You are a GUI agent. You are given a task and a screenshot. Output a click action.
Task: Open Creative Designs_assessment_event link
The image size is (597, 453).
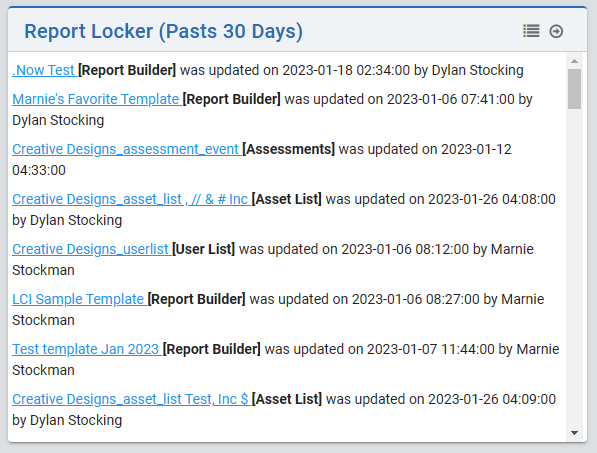126,149
